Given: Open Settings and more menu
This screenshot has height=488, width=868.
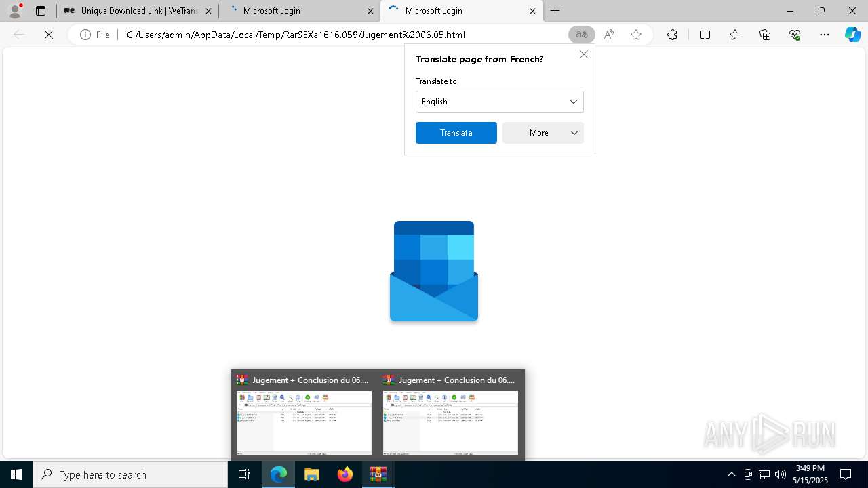Looking at the screenshot, I should [x=825, y=35].
